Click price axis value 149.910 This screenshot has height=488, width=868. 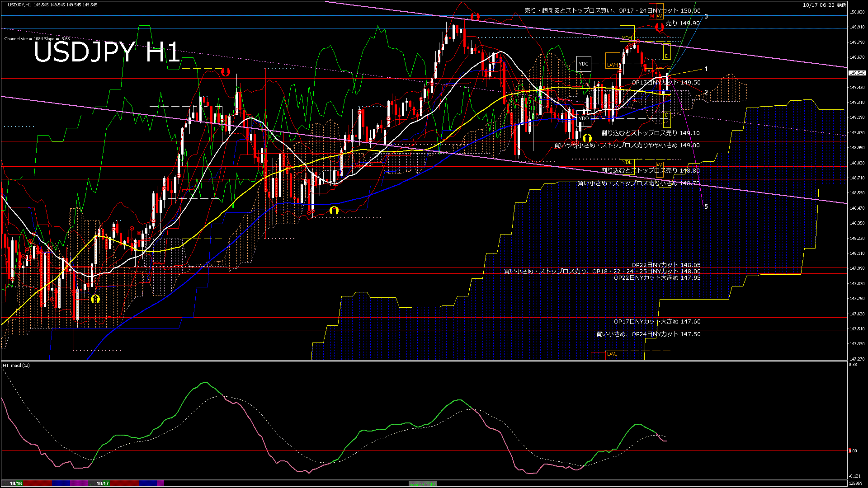coord(857,27)
